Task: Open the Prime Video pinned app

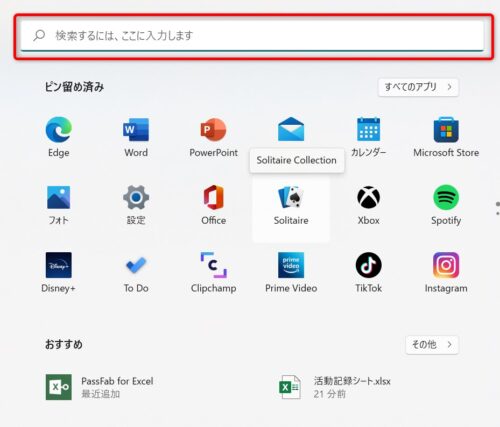Action: click(x=291, y=273)
